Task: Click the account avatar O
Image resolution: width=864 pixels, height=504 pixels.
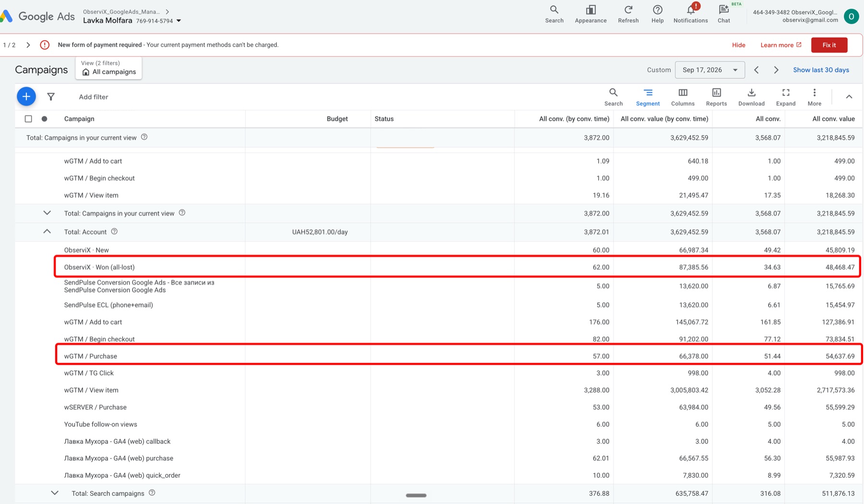Action: (851, 16)
